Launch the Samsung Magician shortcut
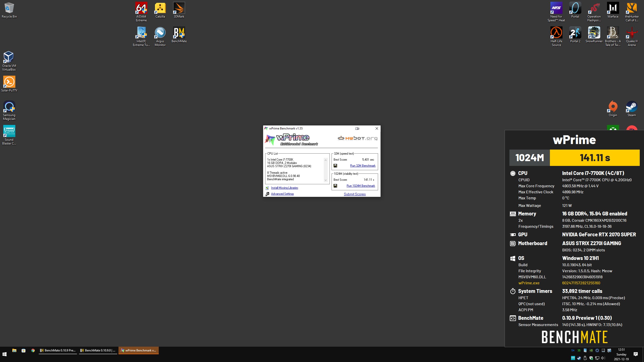 pyautogui.click(x=9, y=110)
